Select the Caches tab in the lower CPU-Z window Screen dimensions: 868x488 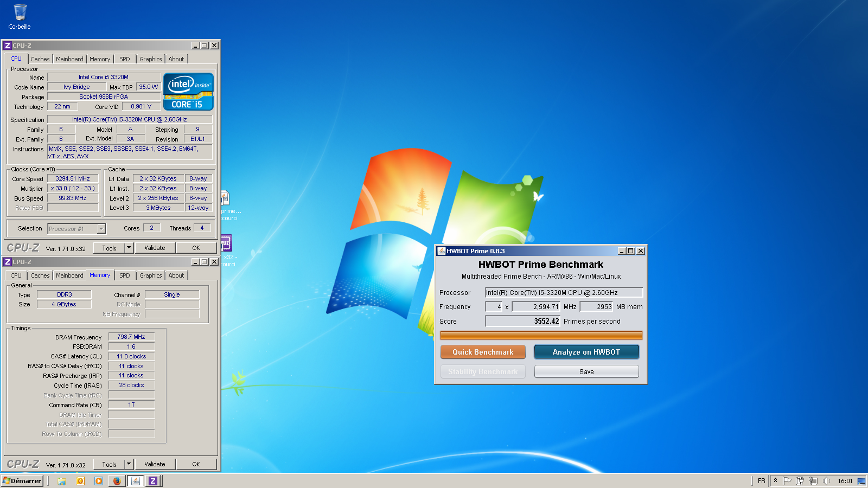coord(40,275)
